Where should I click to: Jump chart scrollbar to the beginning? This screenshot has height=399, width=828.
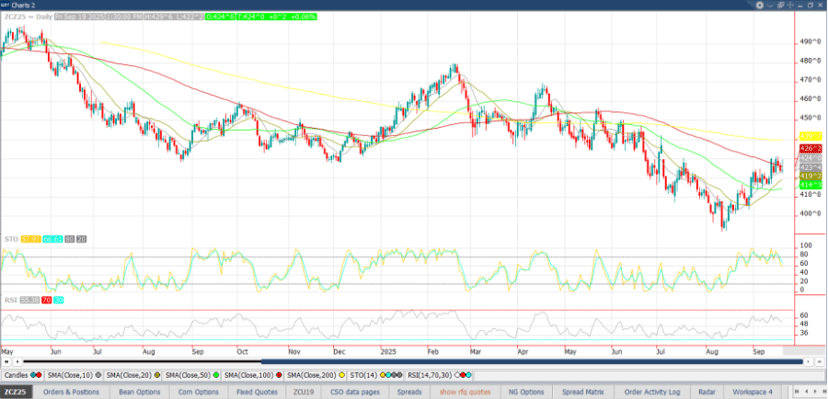(6, 362)
